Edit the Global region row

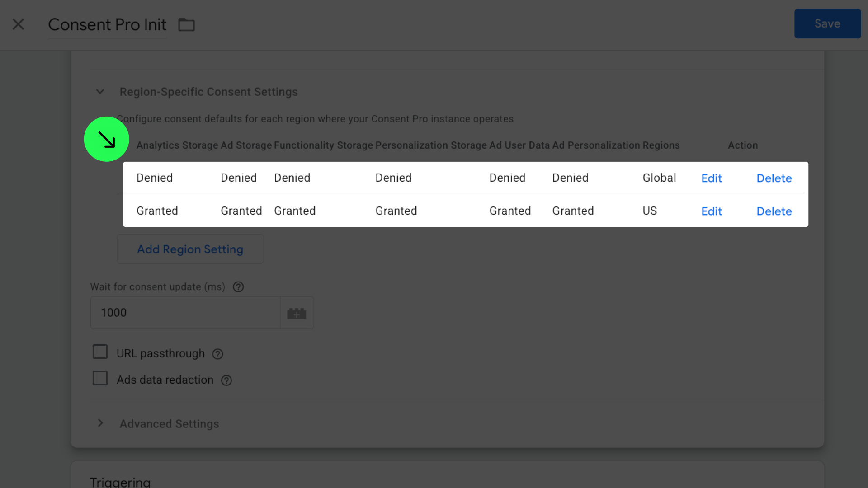[711, 178]
